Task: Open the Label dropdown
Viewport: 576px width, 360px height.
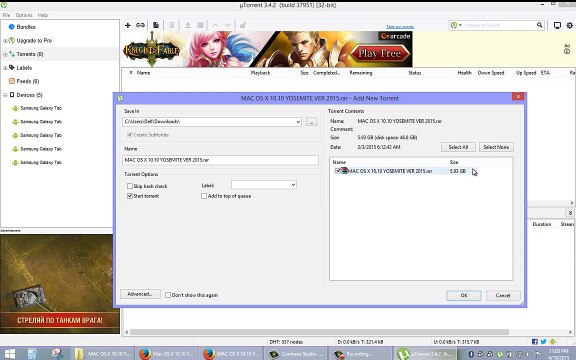Action: point(293,185)
